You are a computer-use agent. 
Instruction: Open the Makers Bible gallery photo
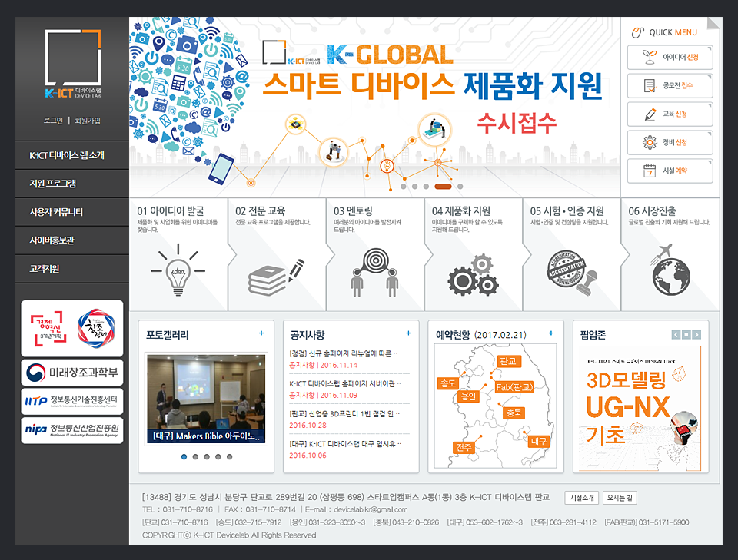click(x=206, y=399)
